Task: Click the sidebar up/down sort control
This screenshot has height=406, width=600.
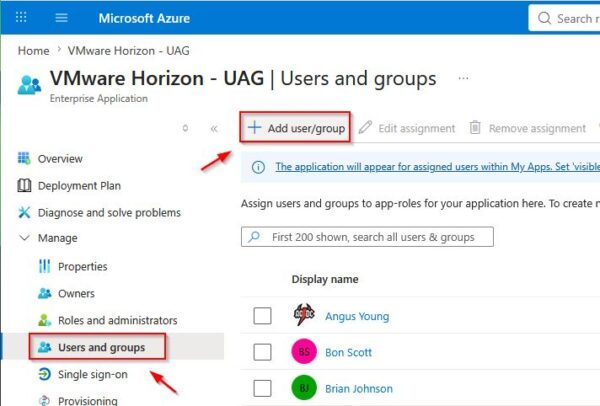Action: pyautogui.click(x=185, y=128)
